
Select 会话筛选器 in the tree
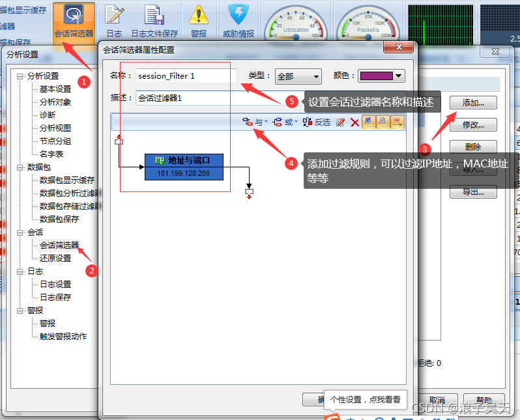tap(59, 245)
